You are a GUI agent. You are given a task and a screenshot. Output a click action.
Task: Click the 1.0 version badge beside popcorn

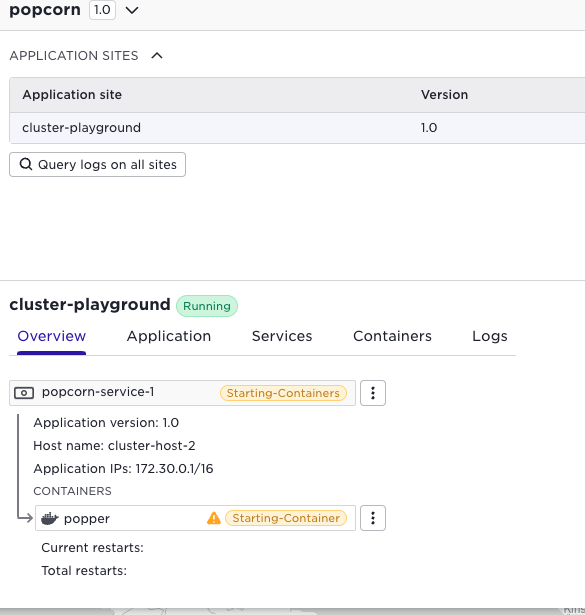(x=102, y=10)
